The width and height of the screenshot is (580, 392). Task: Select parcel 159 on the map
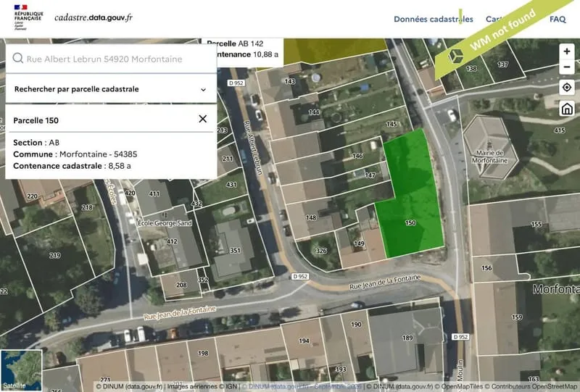(517, 317)
